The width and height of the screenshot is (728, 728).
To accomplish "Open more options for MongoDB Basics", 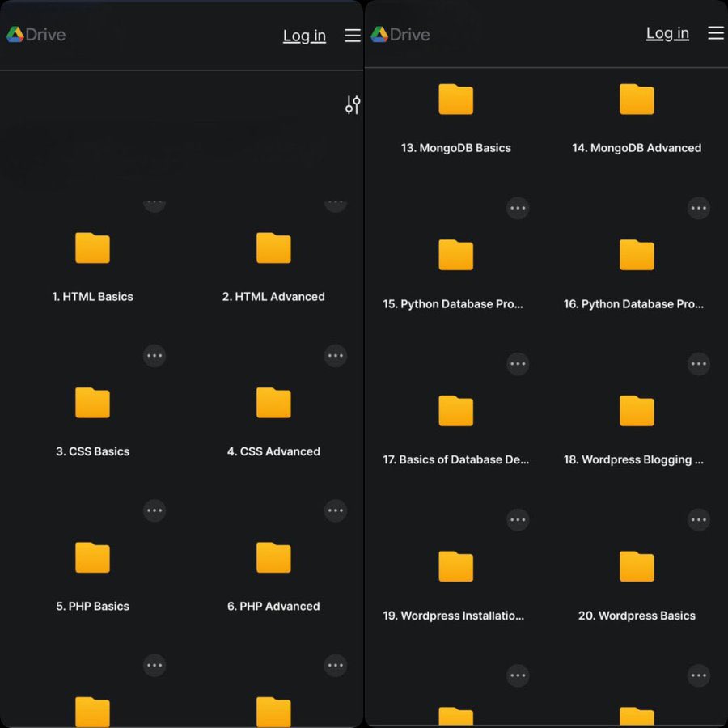I will (518, 53).
